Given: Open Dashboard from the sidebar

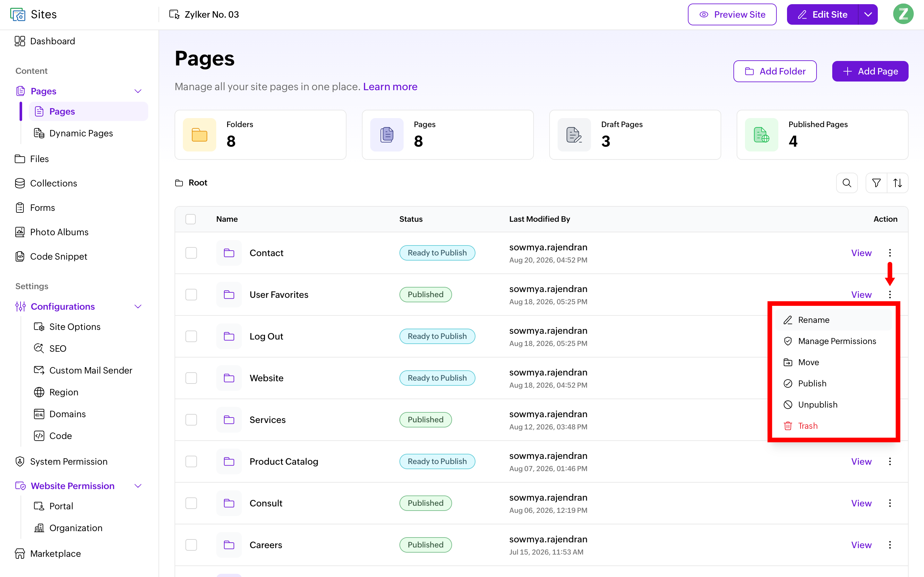Looking at the screenshot, I should pos(45,41).
